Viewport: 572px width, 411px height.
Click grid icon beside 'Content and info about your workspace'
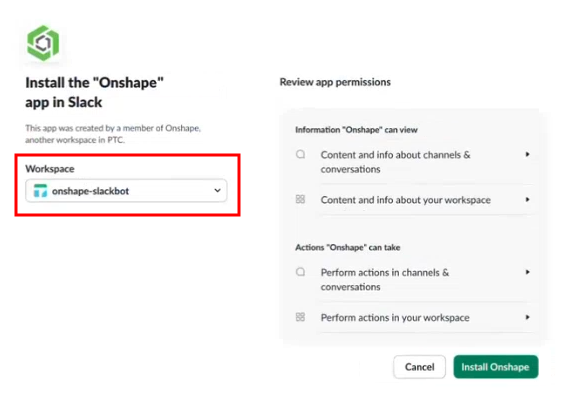300,199
